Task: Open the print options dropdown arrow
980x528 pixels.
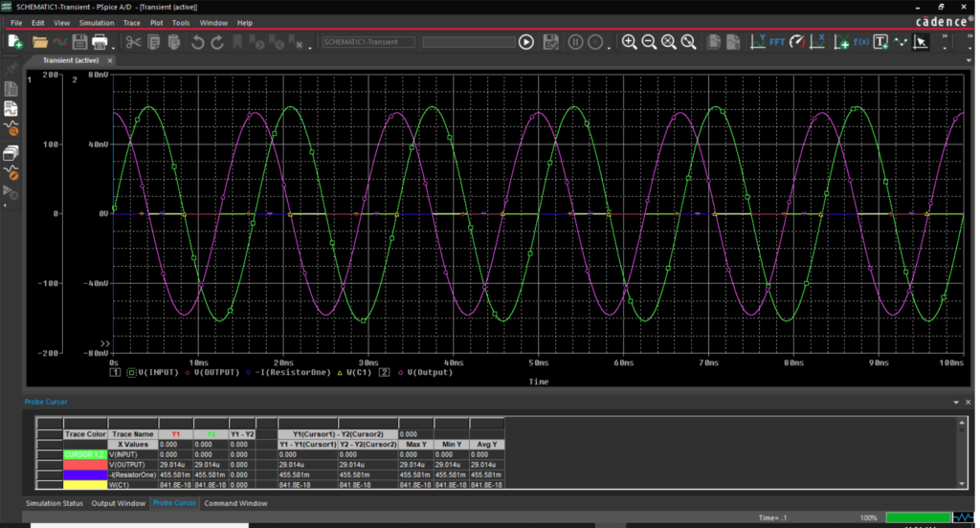Action: tap(114, 48)
